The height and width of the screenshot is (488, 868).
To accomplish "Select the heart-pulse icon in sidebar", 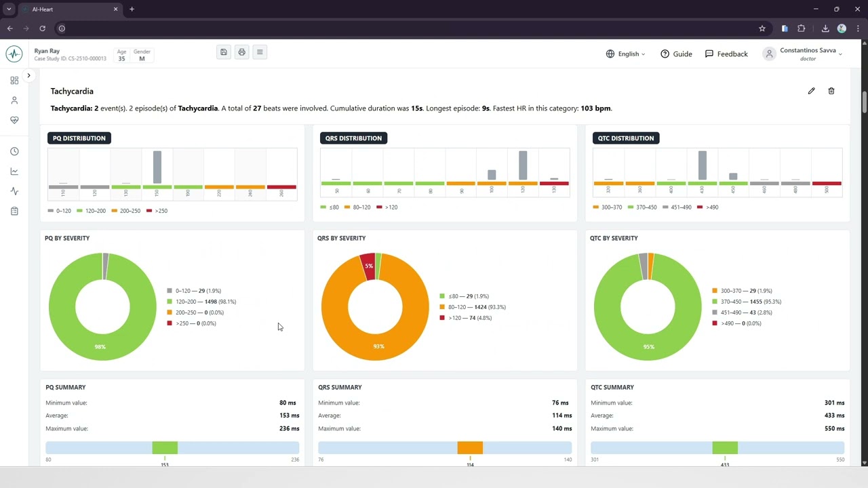I will (x=14, y=120).
